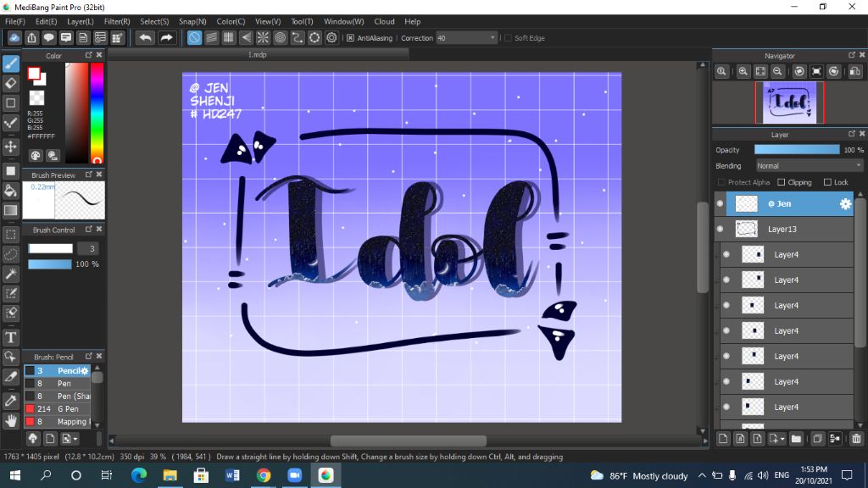Screen dimensions: 868x488
Task: Hide the Layer13 layer
Action: (720, 229)
